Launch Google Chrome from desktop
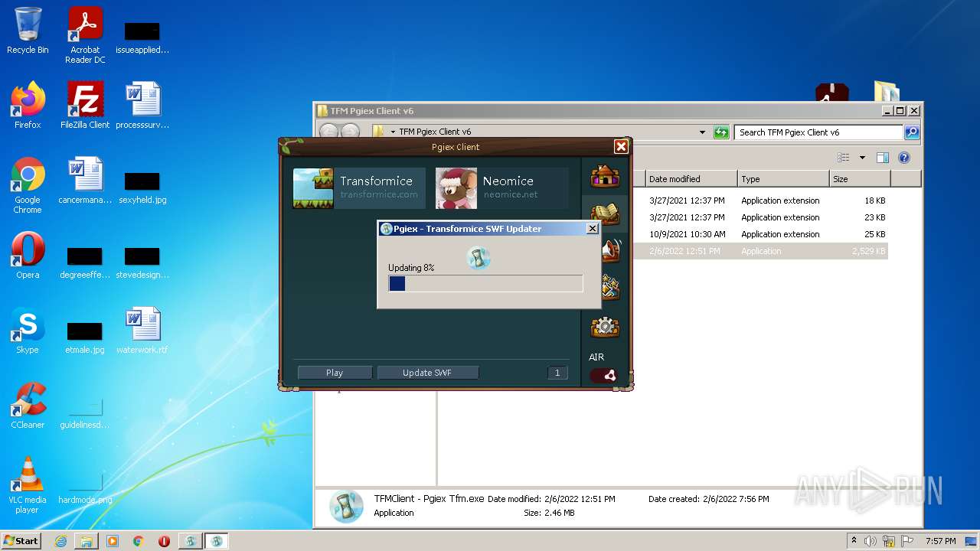 click(28, 186)
